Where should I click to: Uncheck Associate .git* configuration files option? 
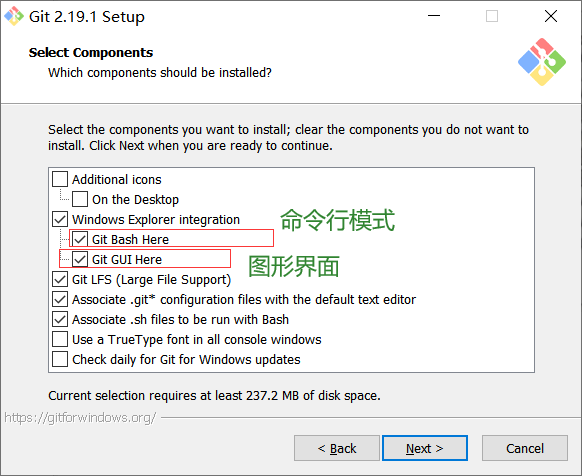click(60, 299)
